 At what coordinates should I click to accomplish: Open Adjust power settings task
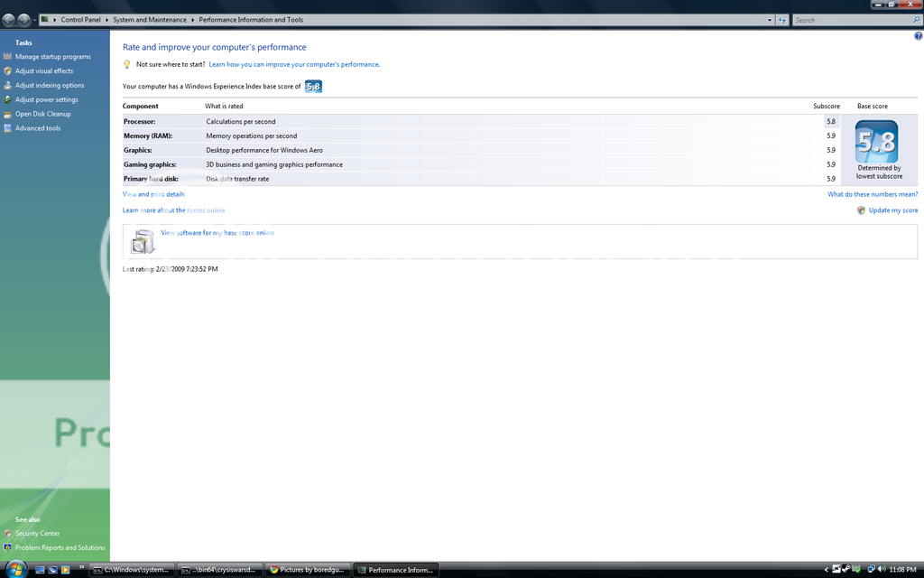[47, 99]
